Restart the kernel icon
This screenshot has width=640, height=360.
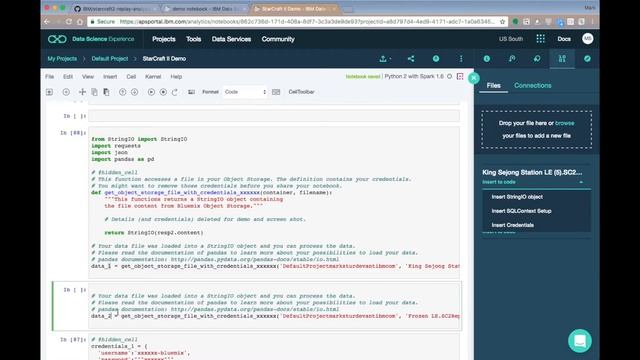point(175,92)
